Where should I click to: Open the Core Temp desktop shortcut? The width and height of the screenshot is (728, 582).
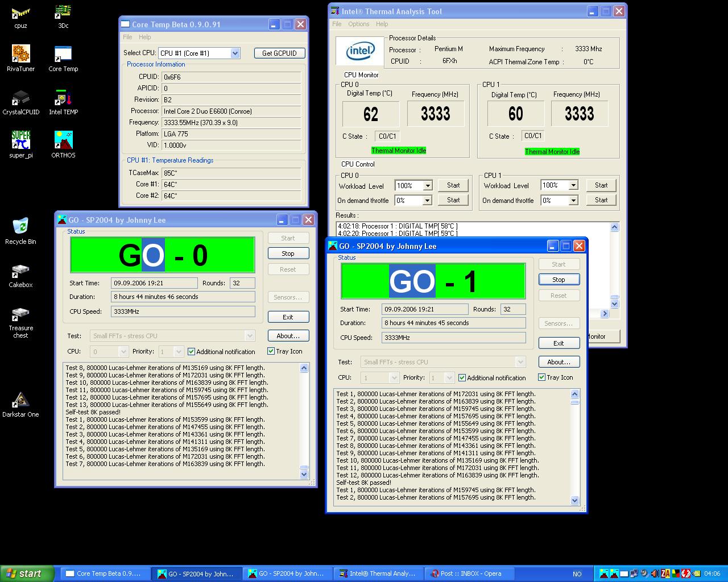63,59
